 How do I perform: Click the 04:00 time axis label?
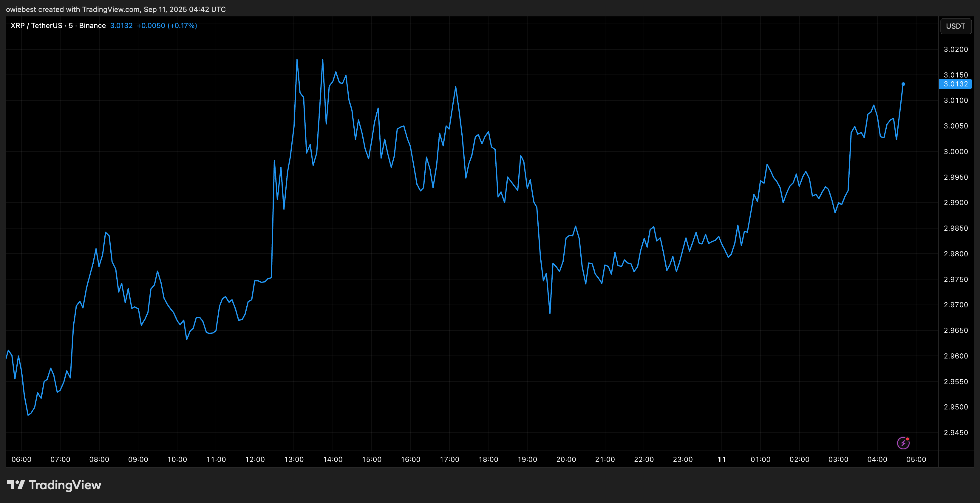[x=877, y=459]
